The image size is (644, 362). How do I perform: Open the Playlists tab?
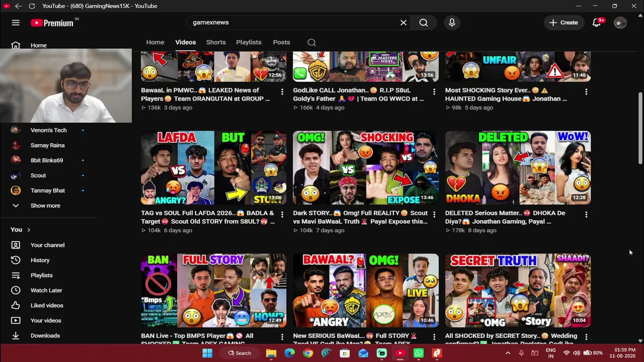click(249, 42)
